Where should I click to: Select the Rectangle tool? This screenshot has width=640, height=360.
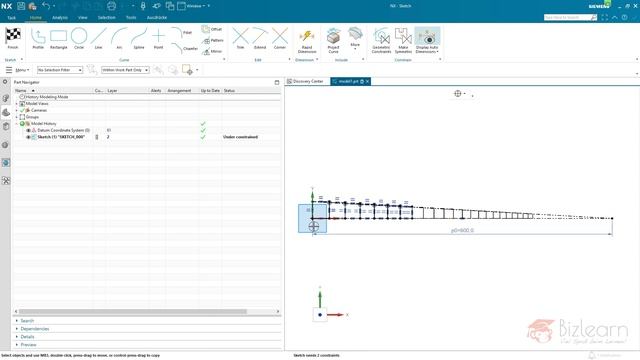tap(58, 39)
